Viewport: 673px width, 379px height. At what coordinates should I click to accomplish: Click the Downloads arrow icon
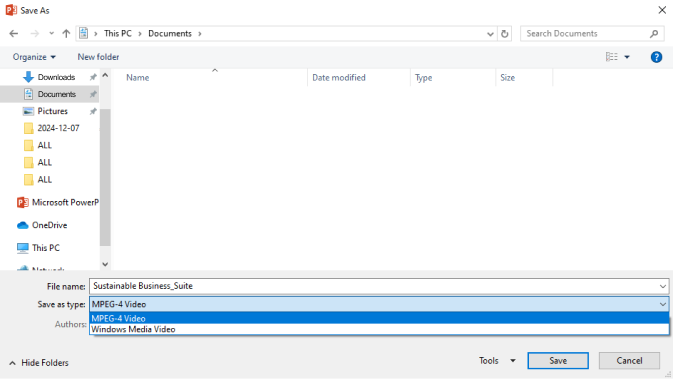[28, 77]
